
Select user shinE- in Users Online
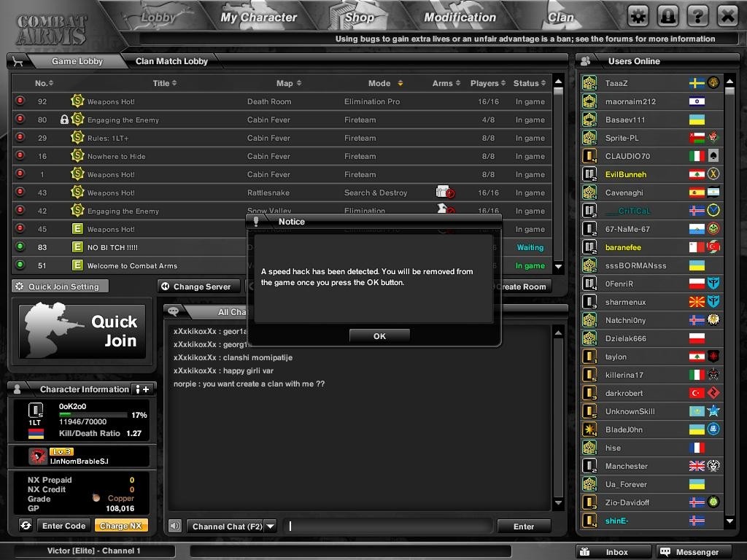pos(651,521)
